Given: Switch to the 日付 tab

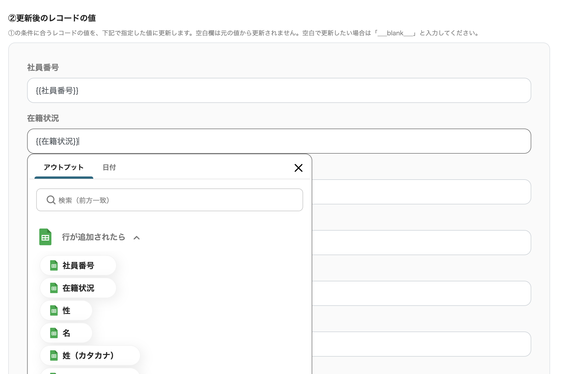Looking at the screenshot, I should pos(109,167).
